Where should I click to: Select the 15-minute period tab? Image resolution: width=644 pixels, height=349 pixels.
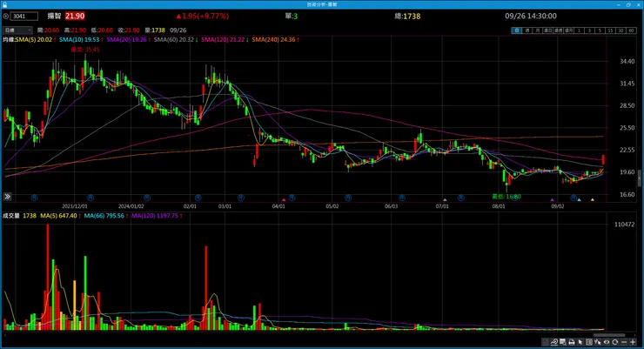tap(611, 30)
